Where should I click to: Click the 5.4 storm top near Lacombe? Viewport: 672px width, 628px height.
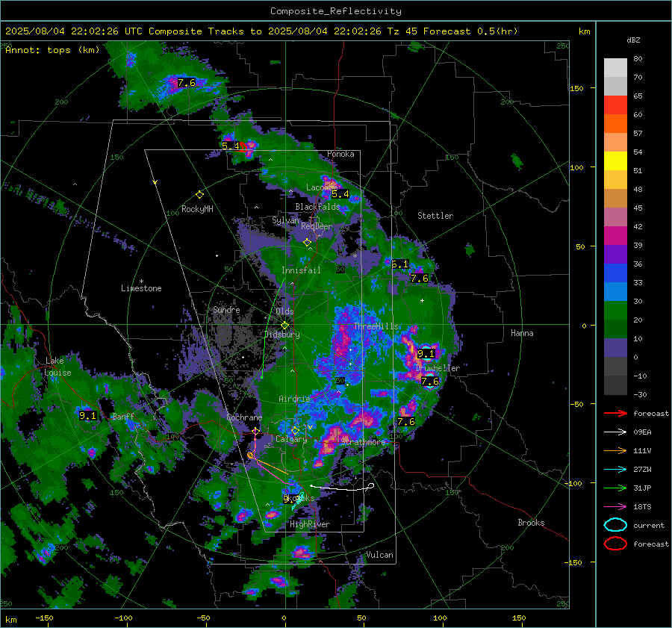340,194
